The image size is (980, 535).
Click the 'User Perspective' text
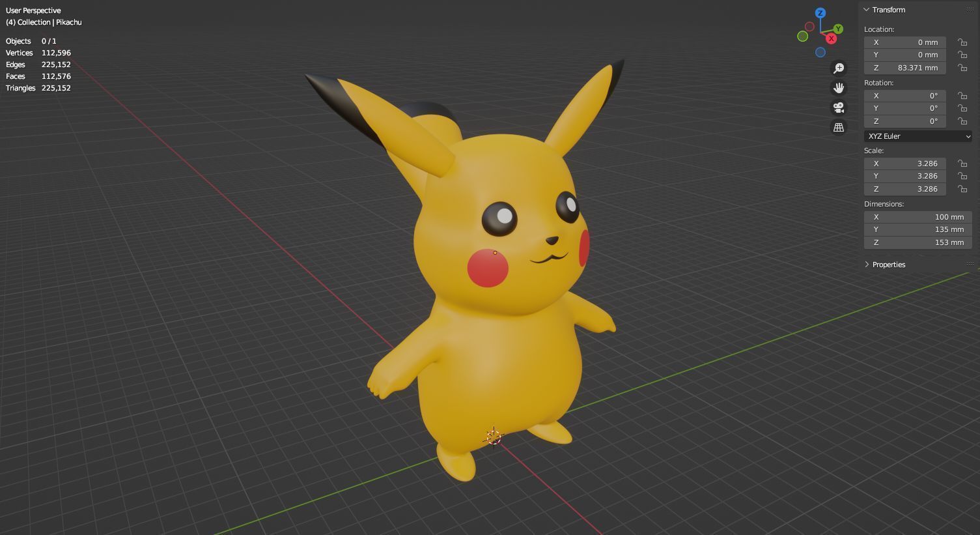(x=33, y=10)
